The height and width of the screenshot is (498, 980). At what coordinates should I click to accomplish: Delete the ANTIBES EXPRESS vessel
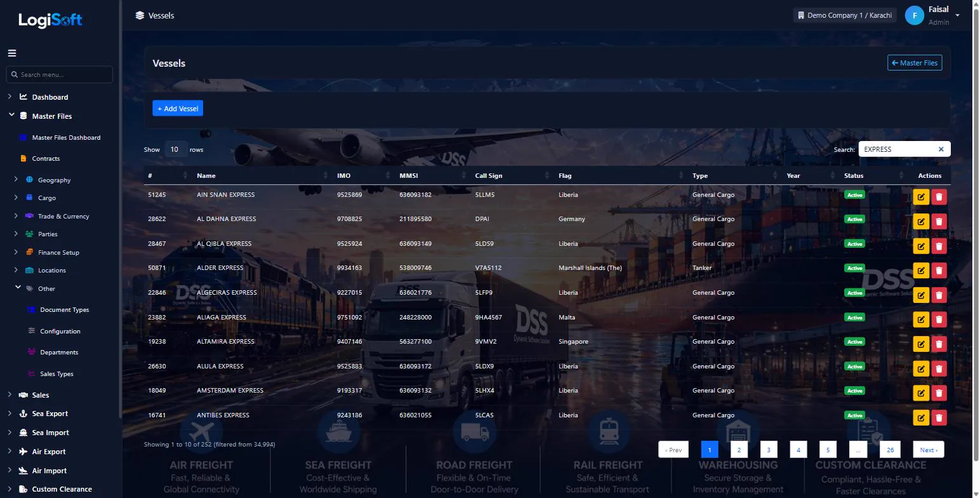pyautogui.click(x=939, y=417)
